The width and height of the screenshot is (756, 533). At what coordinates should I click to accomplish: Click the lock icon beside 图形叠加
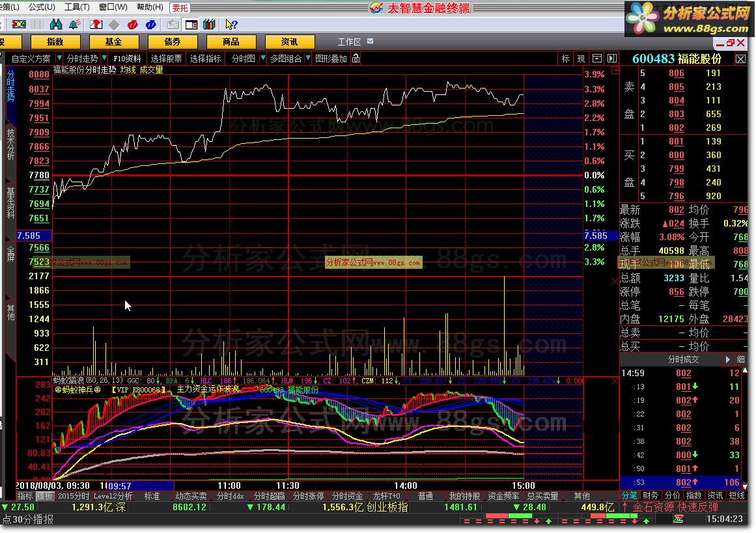pos(356,59)
